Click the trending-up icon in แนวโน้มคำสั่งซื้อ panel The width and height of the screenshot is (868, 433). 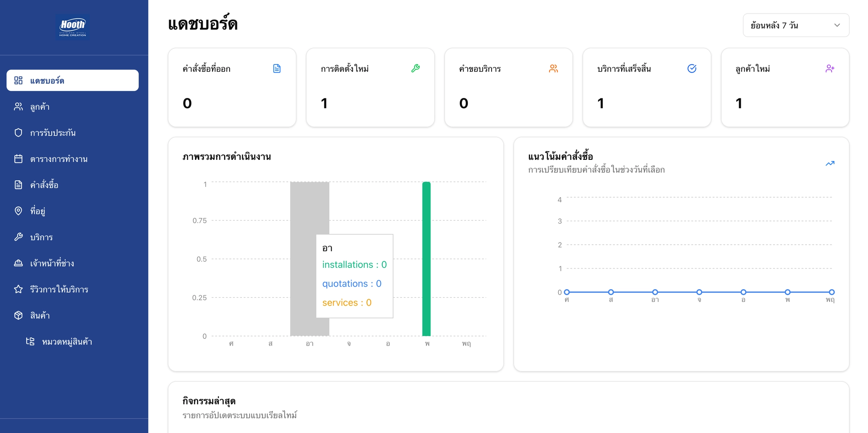tap(830, 164)
